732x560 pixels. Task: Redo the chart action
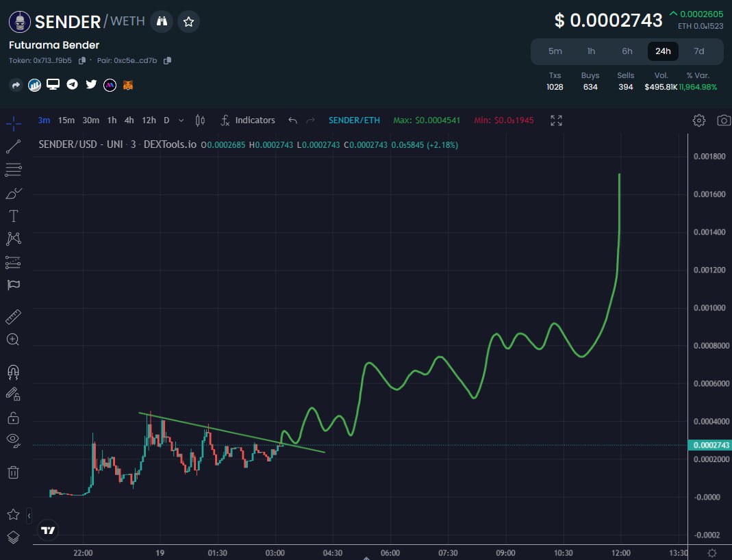coord(310,120)
